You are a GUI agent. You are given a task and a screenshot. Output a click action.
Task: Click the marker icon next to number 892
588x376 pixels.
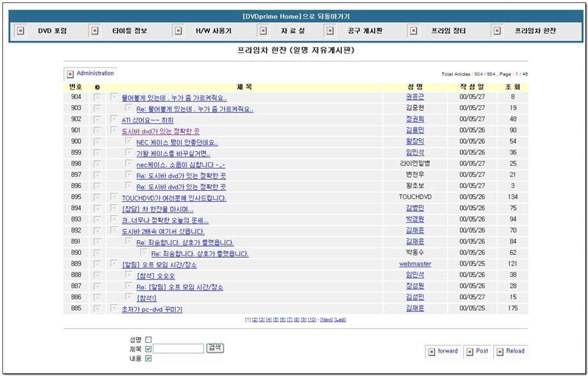pos(97,231)
